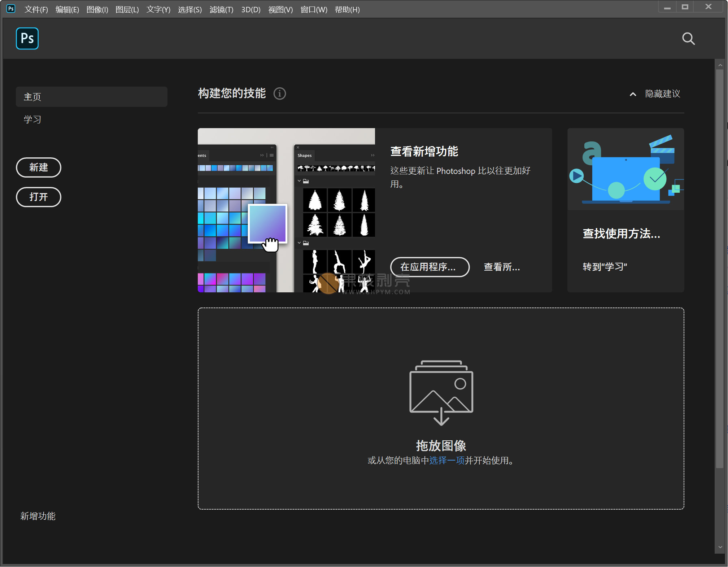Image resolution: width=728 pixels, height=567 pixels.
Task: Open the search magnifier icon
Action: (x=688, y=39)
